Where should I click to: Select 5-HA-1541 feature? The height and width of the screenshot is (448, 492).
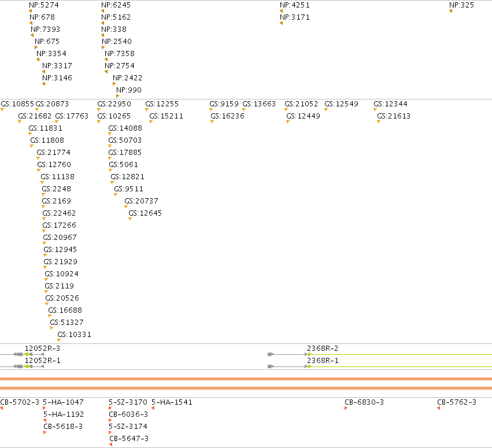(x=172, y=402)
